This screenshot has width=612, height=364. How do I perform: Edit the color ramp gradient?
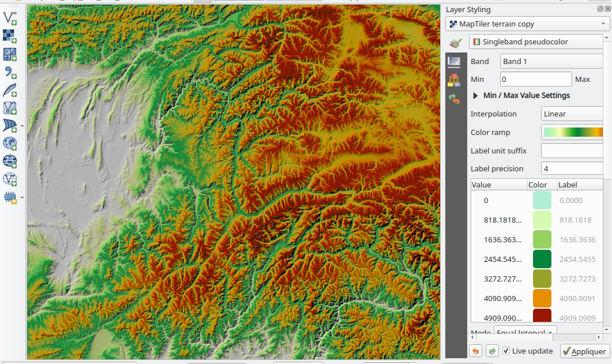pyautogui.click(x=572, y=132)
